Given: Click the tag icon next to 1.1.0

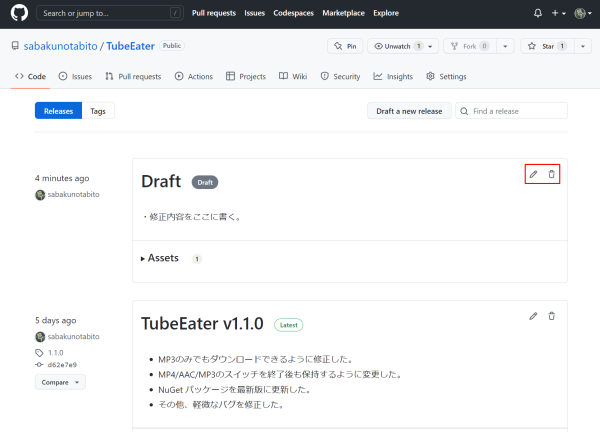Looking at the screenshot, I should [x=39, y=352].
